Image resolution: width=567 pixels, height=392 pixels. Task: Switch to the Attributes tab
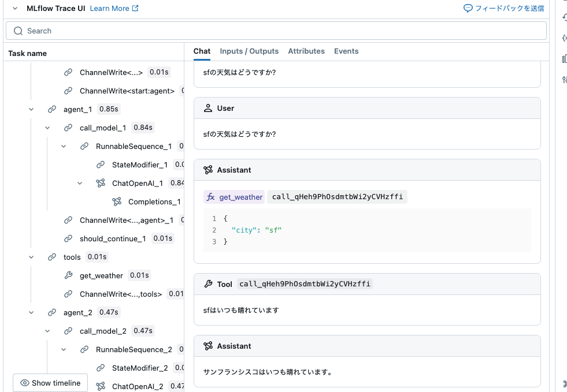(x=306, y=51)
